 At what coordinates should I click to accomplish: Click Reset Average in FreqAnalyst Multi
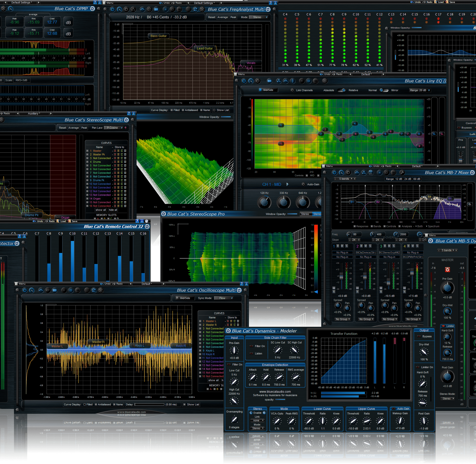tap(223, 17)
